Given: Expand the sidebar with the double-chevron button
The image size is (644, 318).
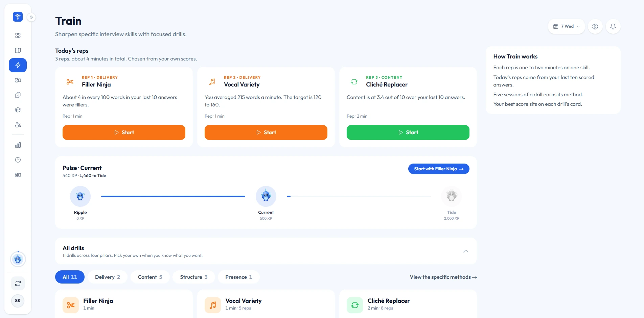Looking at the screenshot, I should [31, 17].
